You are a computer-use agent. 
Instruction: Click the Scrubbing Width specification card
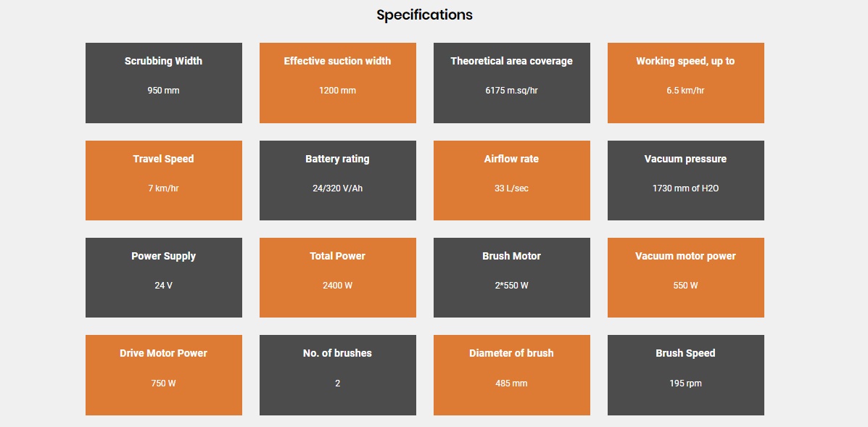pos(163,83)
